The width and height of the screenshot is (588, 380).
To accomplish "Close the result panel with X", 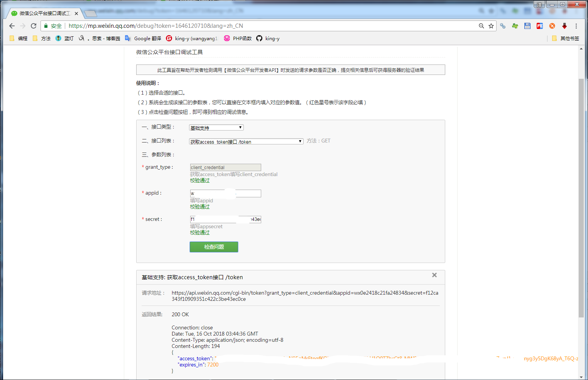I will coord(434,275).
